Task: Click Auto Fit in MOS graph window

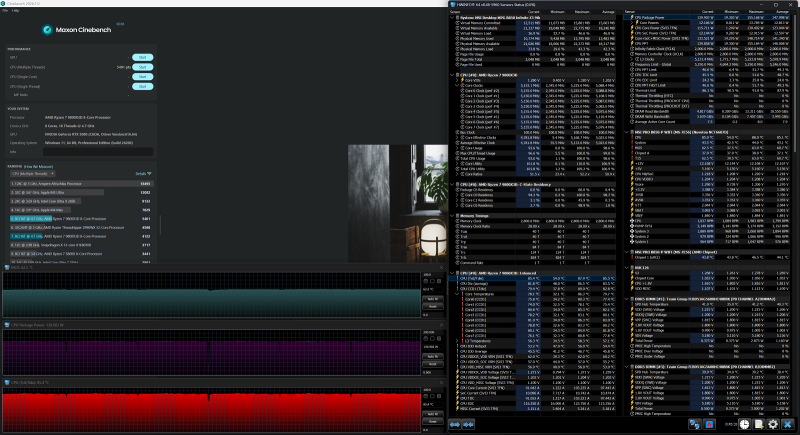Action: pos(432,299)
